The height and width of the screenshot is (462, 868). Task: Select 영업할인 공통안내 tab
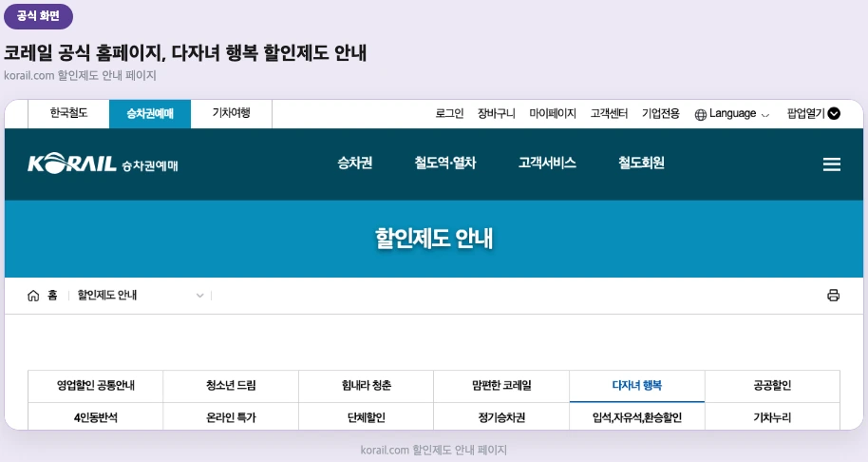[96, 386]
